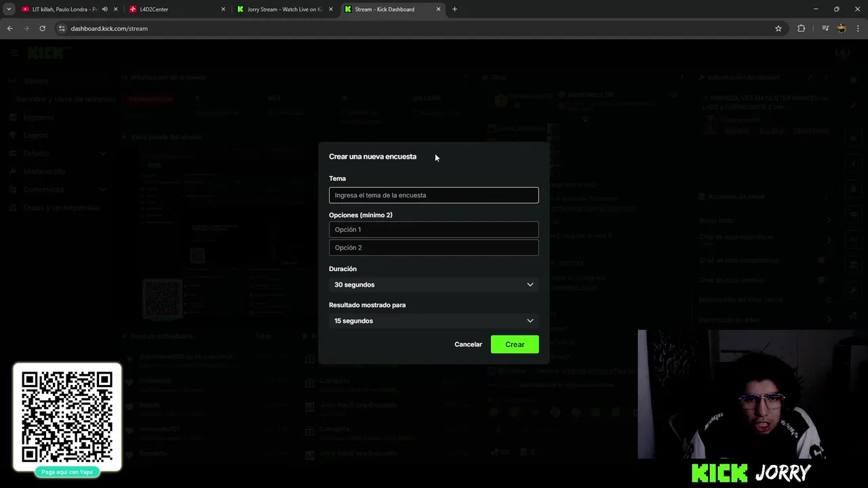
Task: Click the Opción 2 input field
Action: click(434, 247)
